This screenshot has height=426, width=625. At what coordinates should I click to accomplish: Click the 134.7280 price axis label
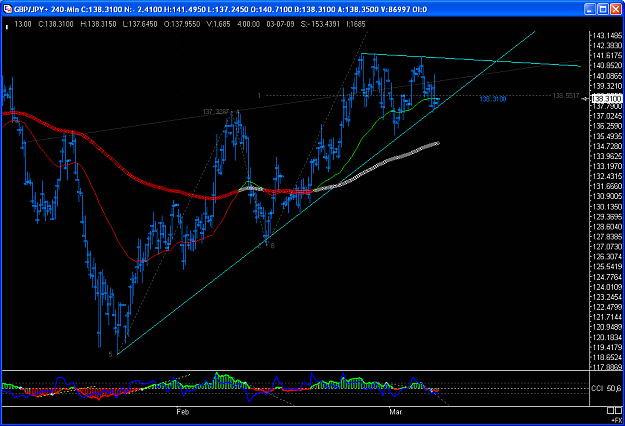coord(607,146)
